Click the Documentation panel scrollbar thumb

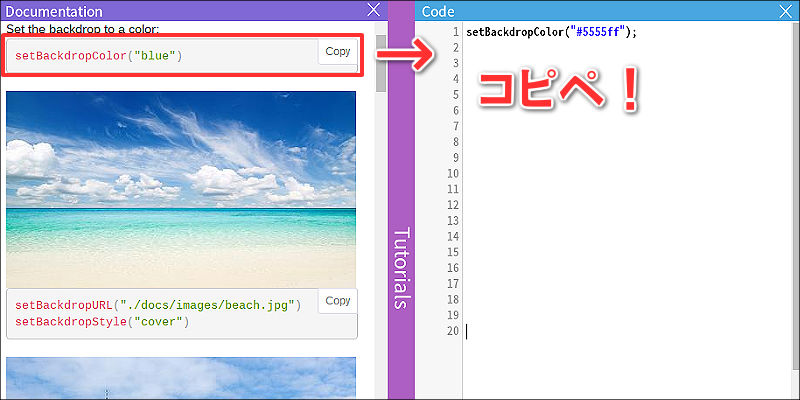click(381, 63)
